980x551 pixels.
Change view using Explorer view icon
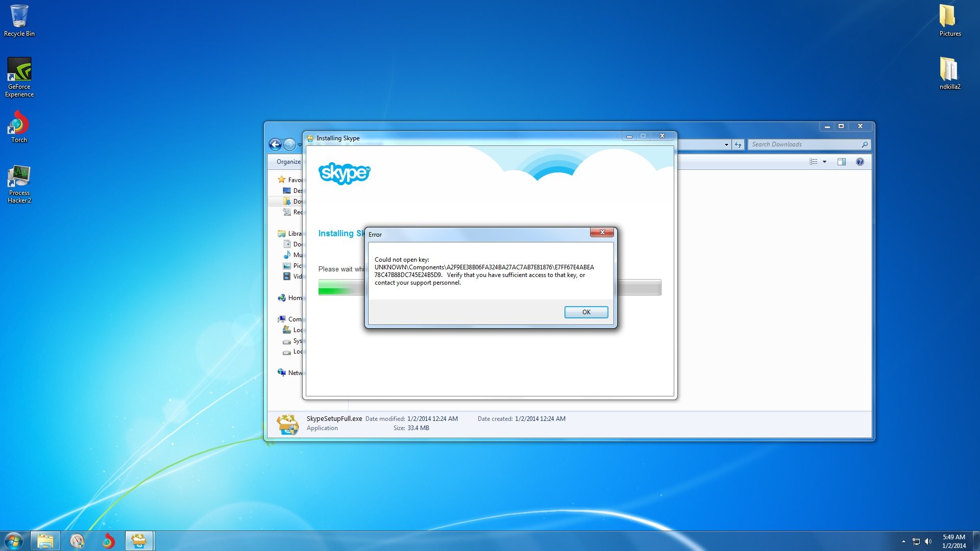[813, 162]
